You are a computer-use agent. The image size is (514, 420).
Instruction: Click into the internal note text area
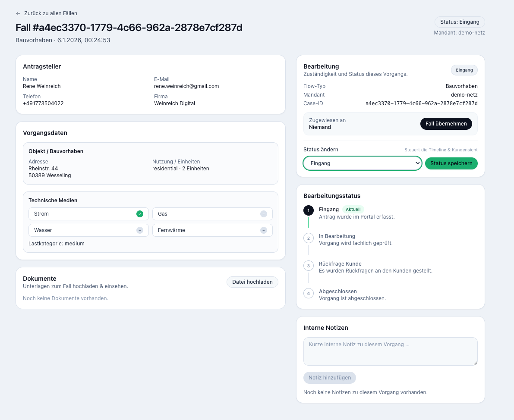coord(390,351)
